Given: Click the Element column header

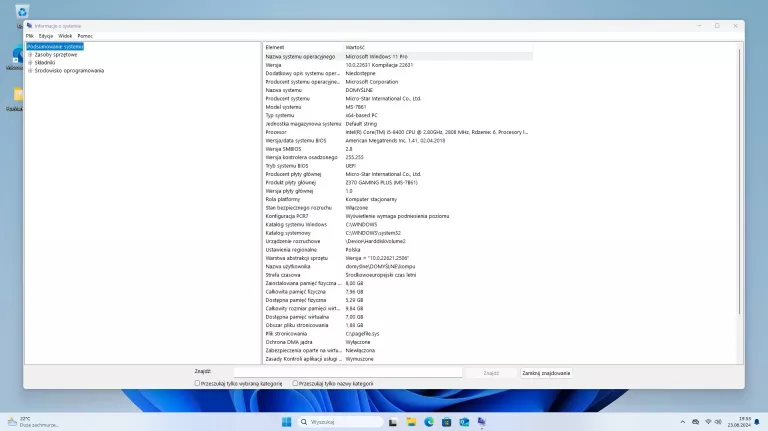Looking at the screenshot, I should pyautogui.click(x=303, y=48).
